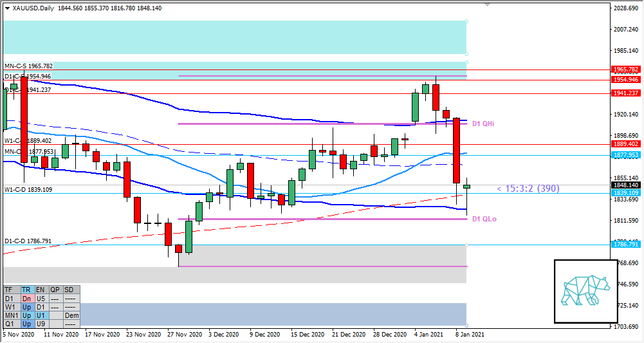Click the TR column header in table
Viewport: 644px width, 343px height.
(x=27, y=290)
